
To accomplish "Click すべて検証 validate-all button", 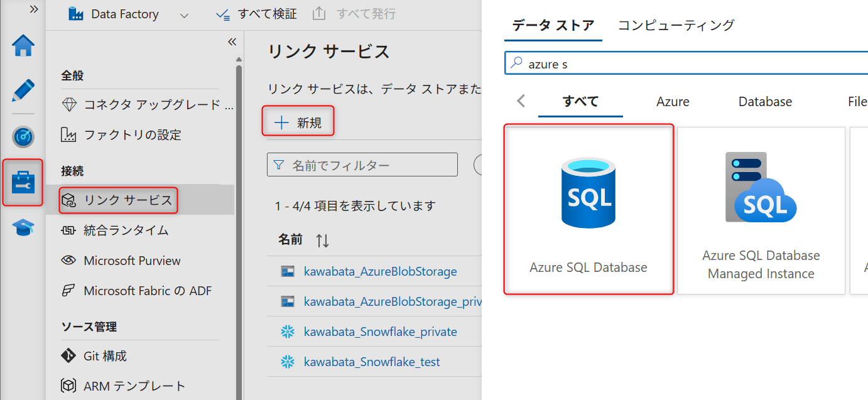I will tap(256, 14).
